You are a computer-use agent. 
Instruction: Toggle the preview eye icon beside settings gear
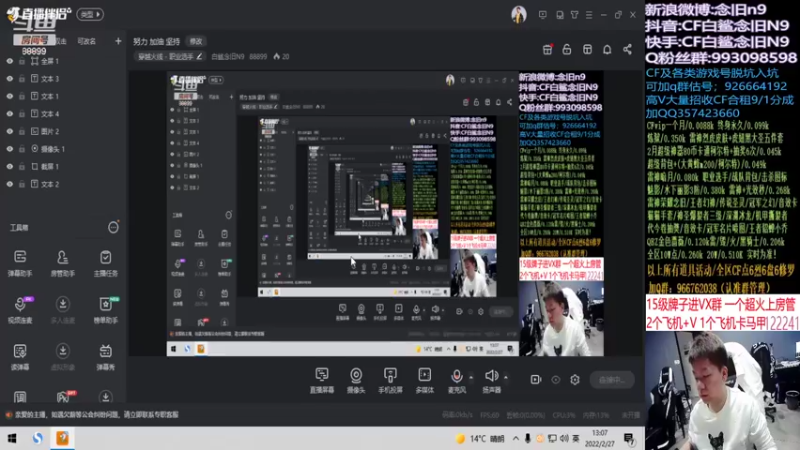pos(556,380)
